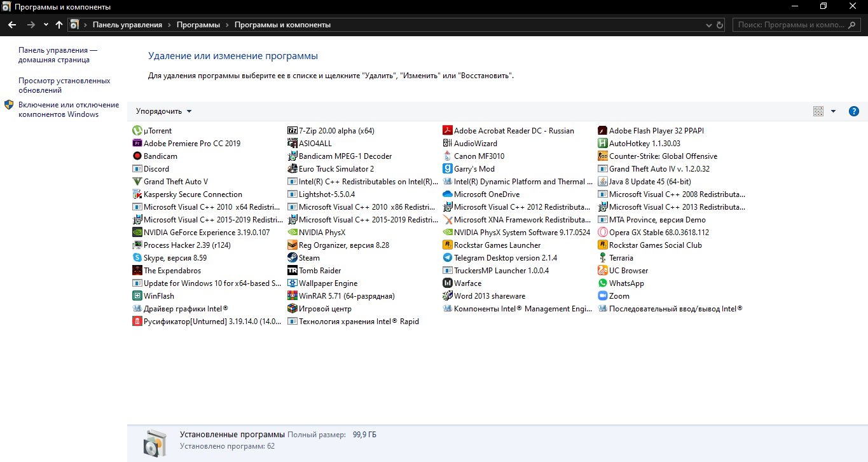Viewport: 868px width, 462px height.
Task: Open Панель управления — домашняя страница link
Action: (x=58, y=55)
